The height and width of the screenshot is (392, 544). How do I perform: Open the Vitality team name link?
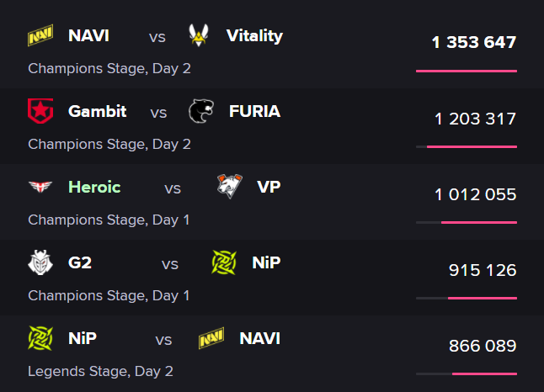254,35
